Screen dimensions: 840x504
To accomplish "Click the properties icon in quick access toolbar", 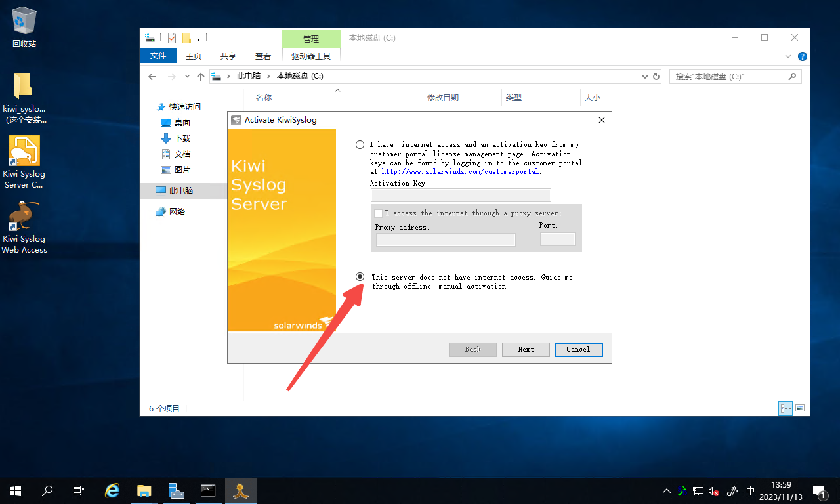I will coord(172,38).
